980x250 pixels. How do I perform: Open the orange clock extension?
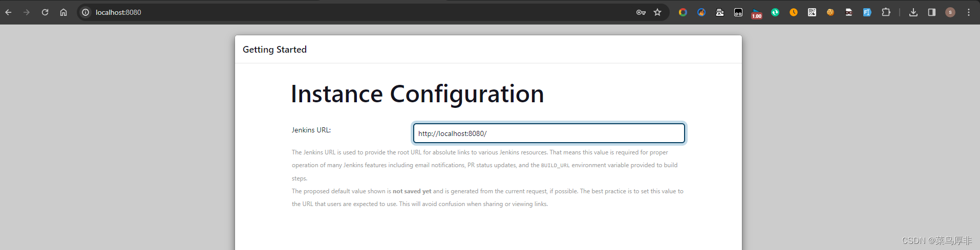(x=794, y=12)
